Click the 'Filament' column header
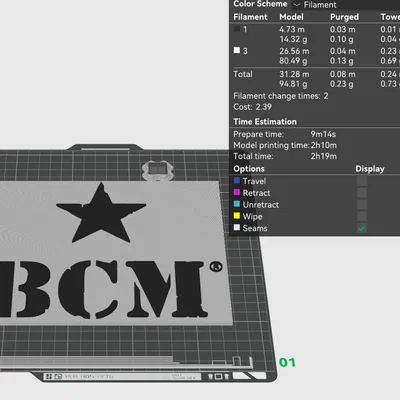 click(250, 17)
